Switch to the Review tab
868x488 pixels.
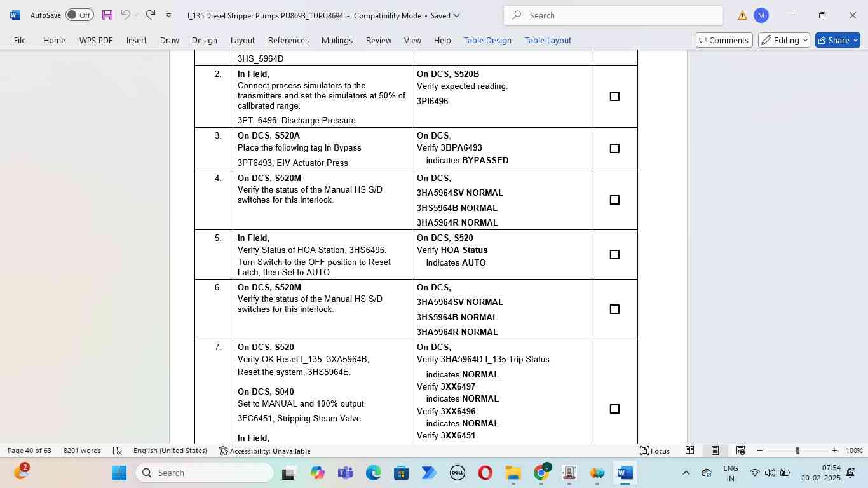(379, 40)
